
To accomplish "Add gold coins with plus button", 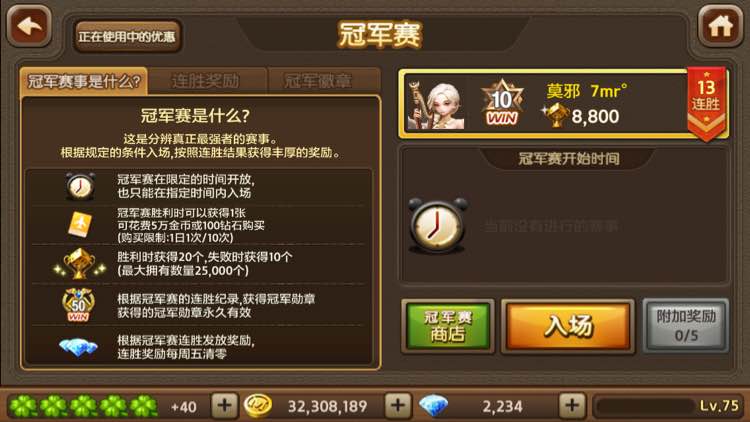I will click(398, 406).
